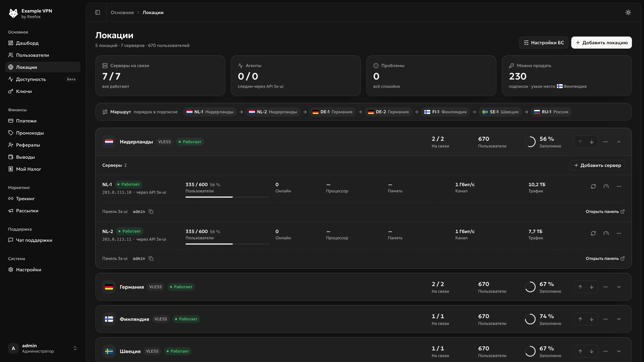Select the FI-1 Финляндия route chip
The image size is (644, 362).
pyautogui.click(x=445, y=112)
